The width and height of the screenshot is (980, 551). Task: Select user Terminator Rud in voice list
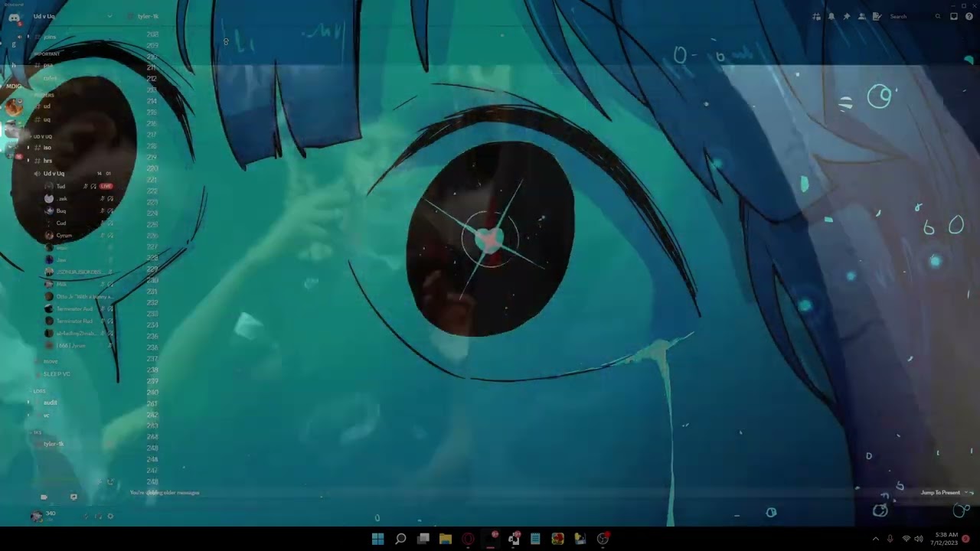click(74, 321)
